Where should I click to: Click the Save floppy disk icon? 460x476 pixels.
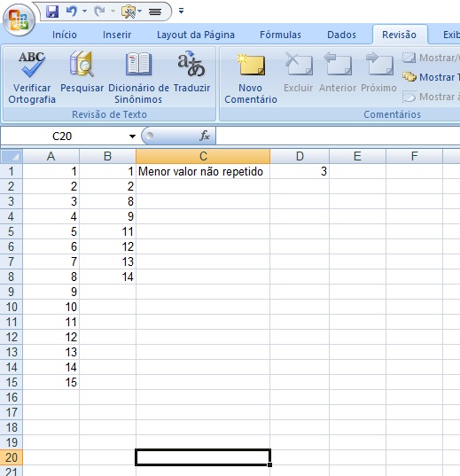point(52,12)
